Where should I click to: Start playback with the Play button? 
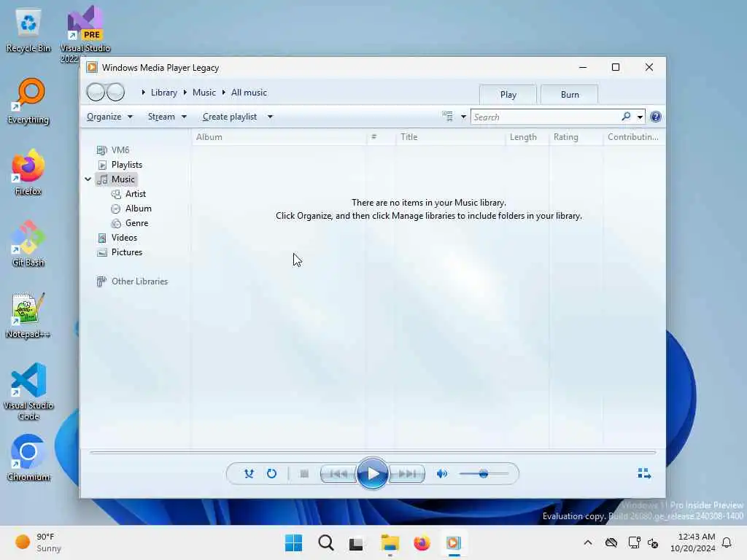click(373, 474)
